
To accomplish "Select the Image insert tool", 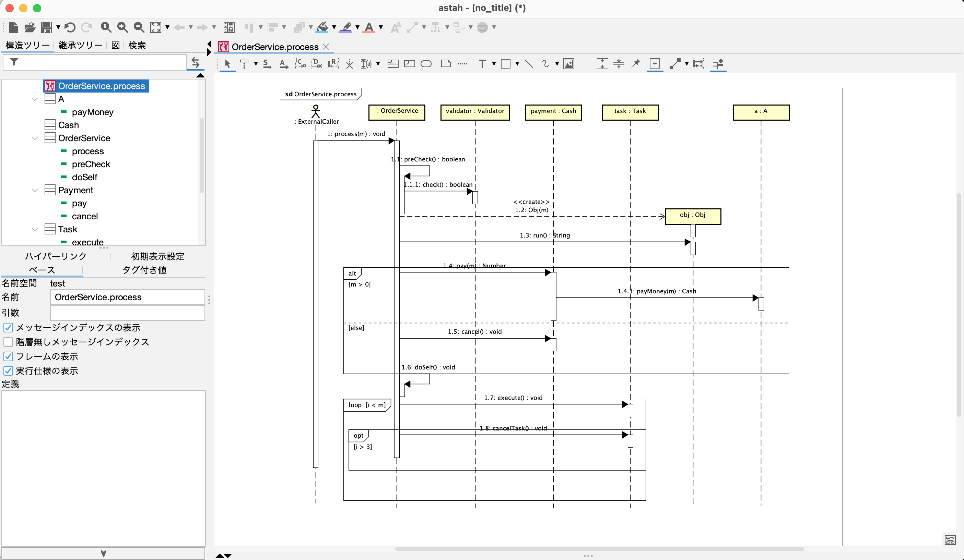I will point(569,64).
